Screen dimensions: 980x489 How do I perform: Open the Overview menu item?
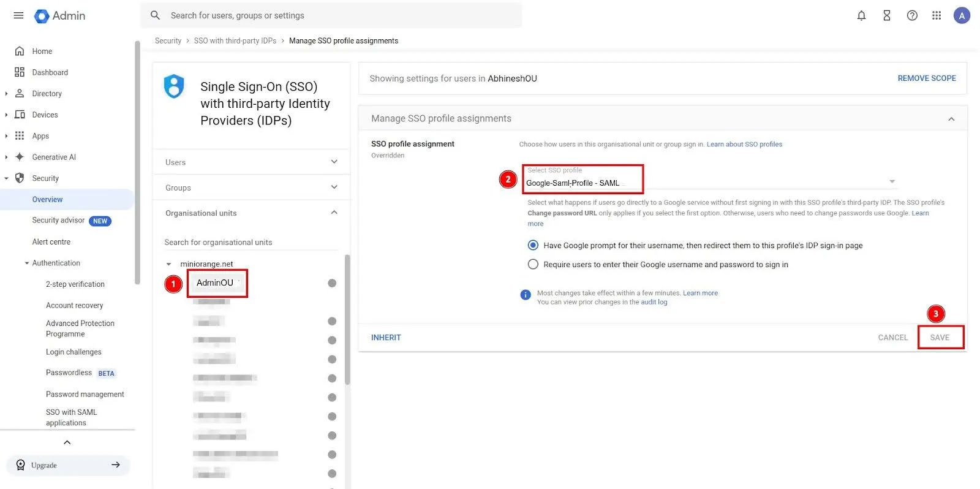pos(67,200)
